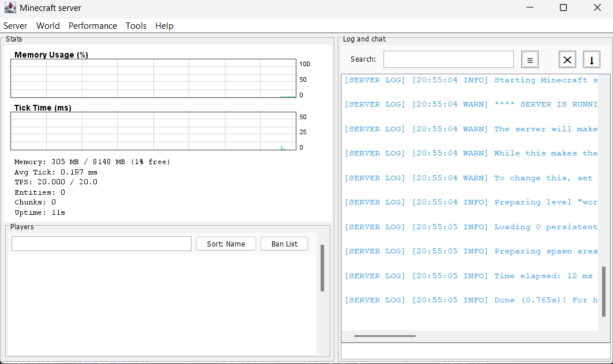This screenshot has width=613, height=364.
Task: Click the Tick Time (ms) heading
Action: [43, 108]
